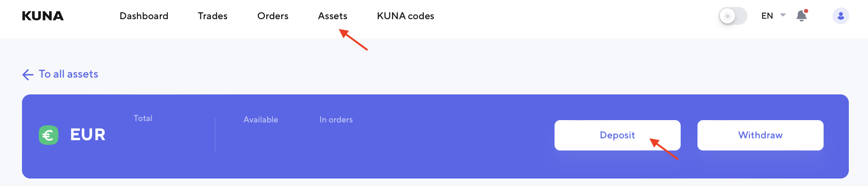Click the green EUR currency icon
Screen dimensions: 868x186
49,135
